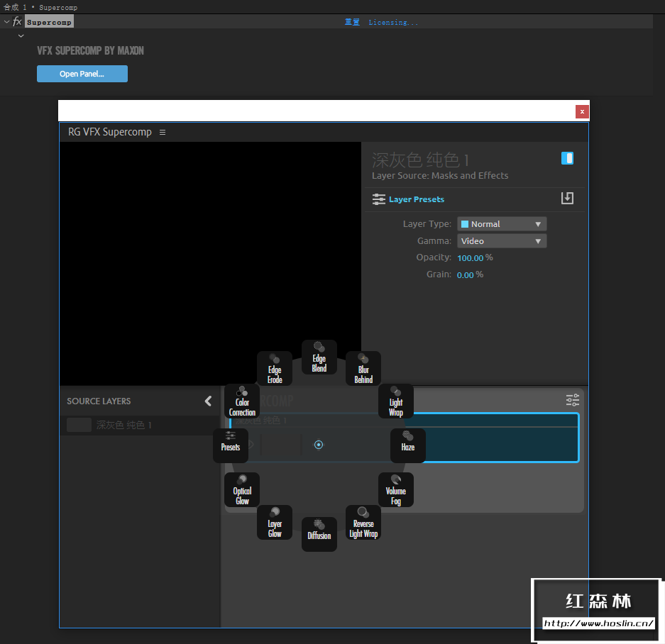The height and width of the screenshot is (644, 665).
Task: Select the Blur Behind effect
Action: [363, 367]
